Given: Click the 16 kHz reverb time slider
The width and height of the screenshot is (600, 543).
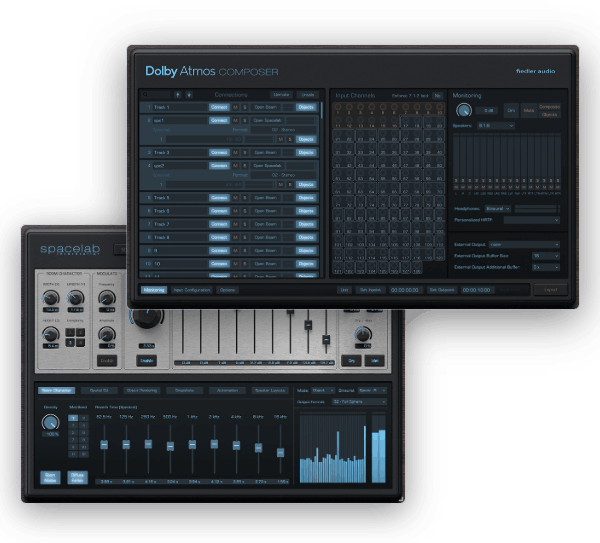Looking at the screenshot, I should pos(280,453).
